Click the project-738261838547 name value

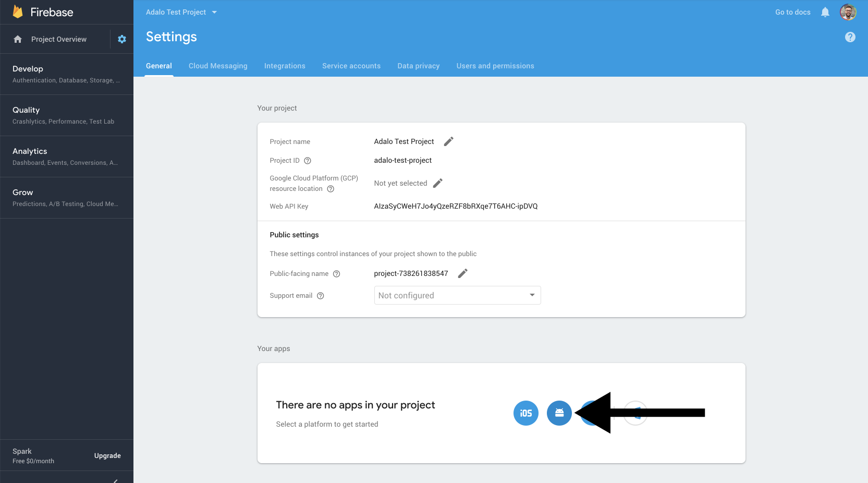click(411, 273)
